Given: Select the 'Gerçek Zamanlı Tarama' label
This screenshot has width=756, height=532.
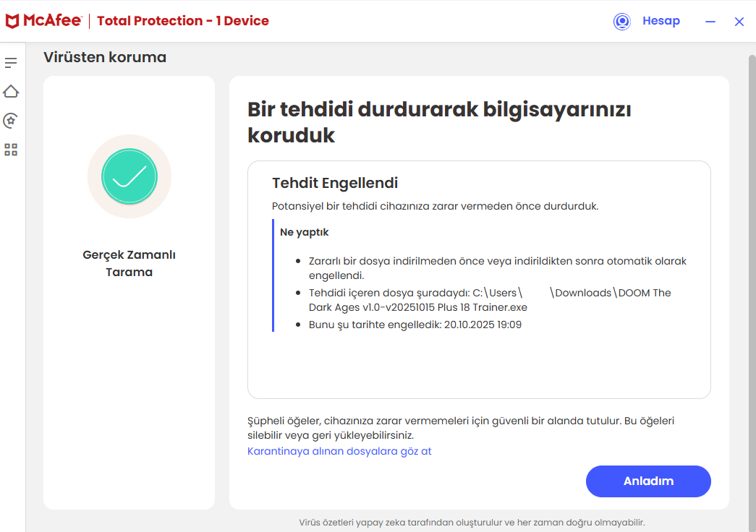Looking at the screenshot, I should [129, 264].
